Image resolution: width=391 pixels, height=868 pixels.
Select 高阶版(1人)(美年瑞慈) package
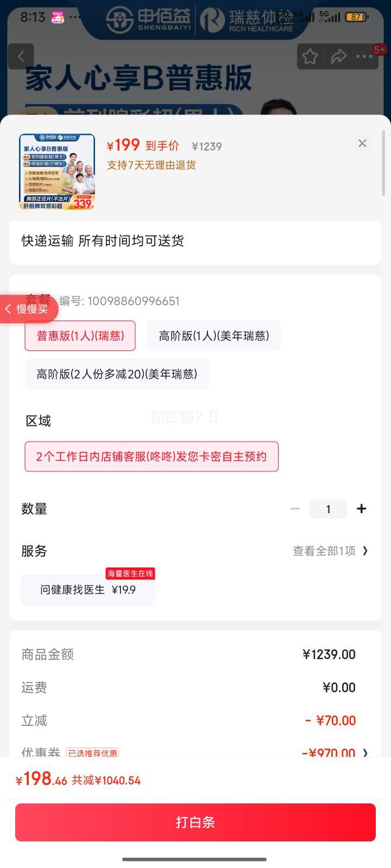pos(213,336)
